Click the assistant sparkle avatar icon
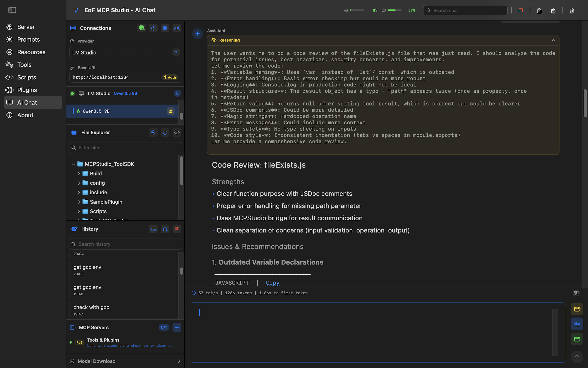The width and height of the screenshot is (588, 368). 198,34
